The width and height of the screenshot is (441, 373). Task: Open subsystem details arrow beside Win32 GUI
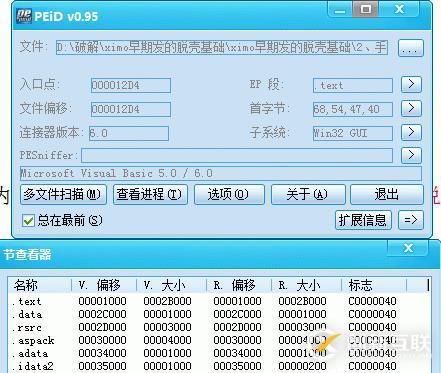click(x=411, y=132)
